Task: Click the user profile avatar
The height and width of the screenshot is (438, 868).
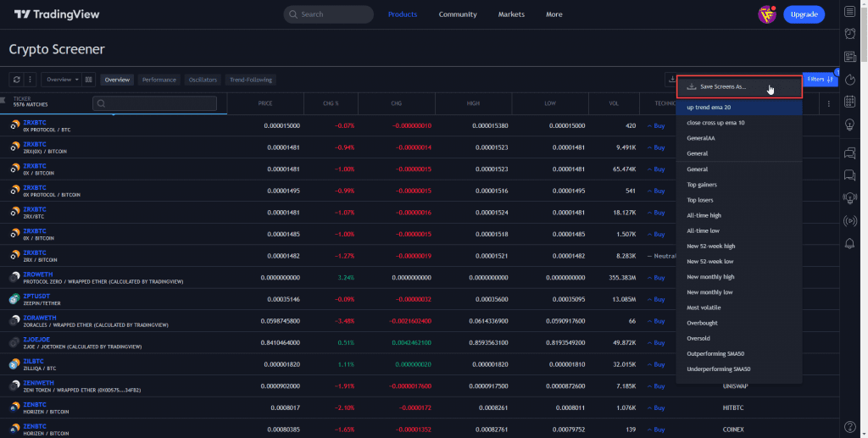Action: (766, 15)
